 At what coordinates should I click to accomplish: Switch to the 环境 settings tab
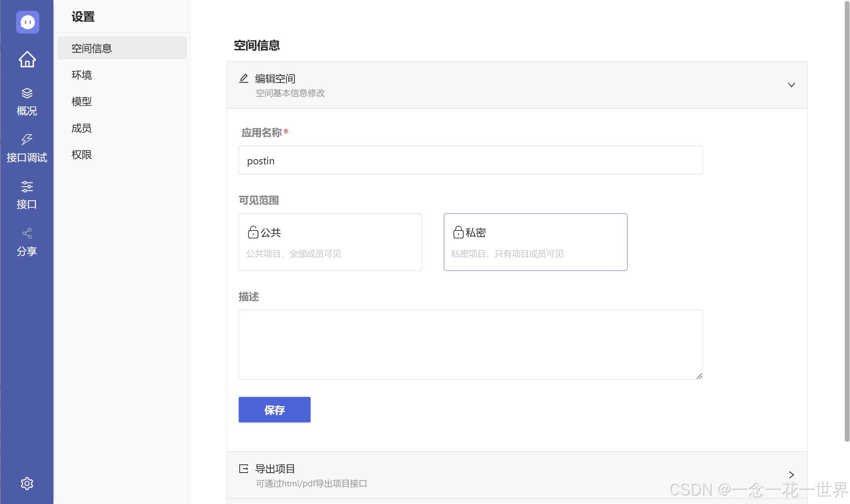click(x=82, y=75)
